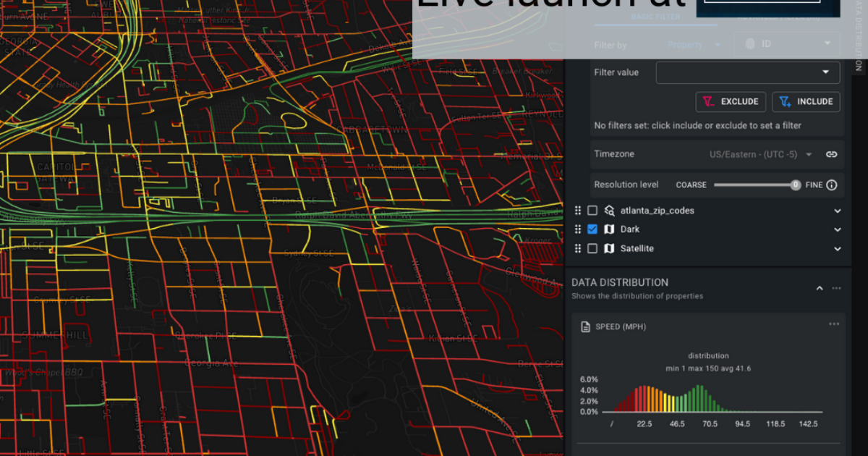Expand the Dark layer row
This screenshot has height=456, width=868.
838,229
